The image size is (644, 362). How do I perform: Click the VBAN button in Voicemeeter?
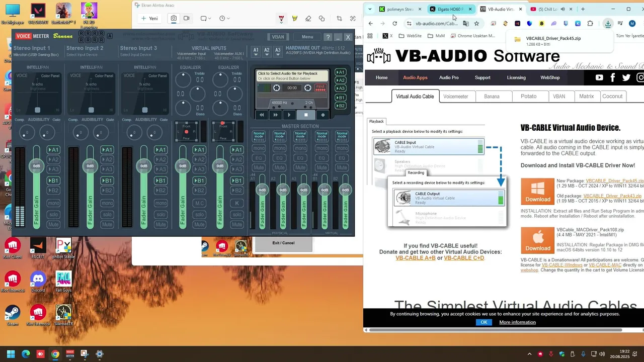[278, 37]
